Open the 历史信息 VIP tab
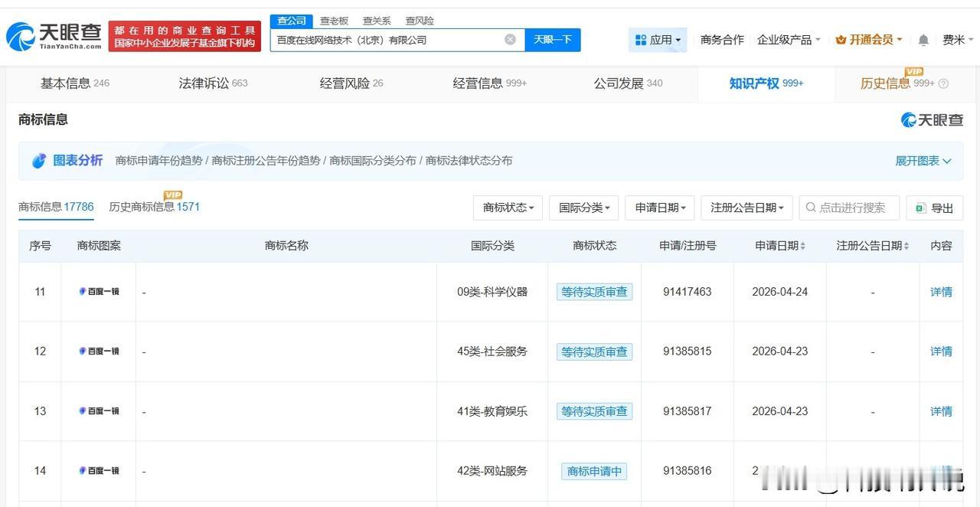 tap(904, 83)
